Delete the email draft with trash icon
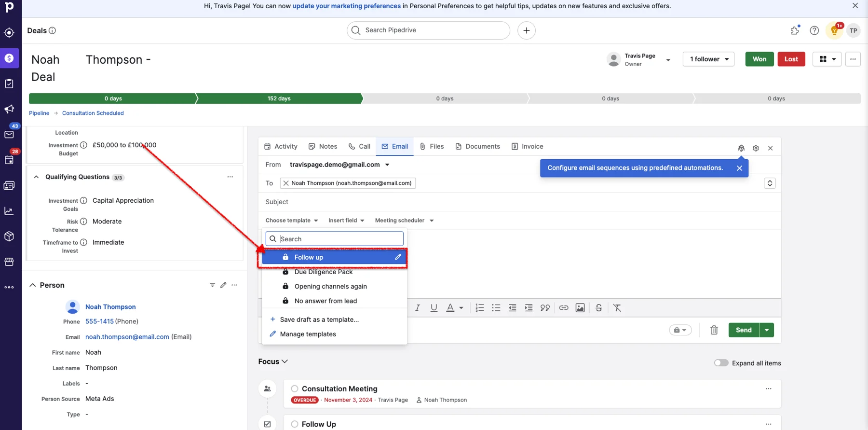 [714, 330]
